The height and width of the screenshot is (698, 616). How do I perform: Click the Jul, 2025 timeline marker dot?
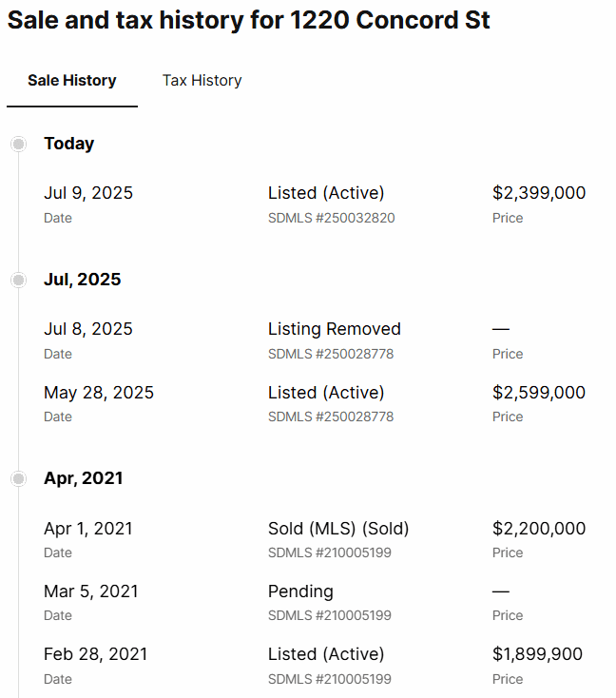(18, 280)
